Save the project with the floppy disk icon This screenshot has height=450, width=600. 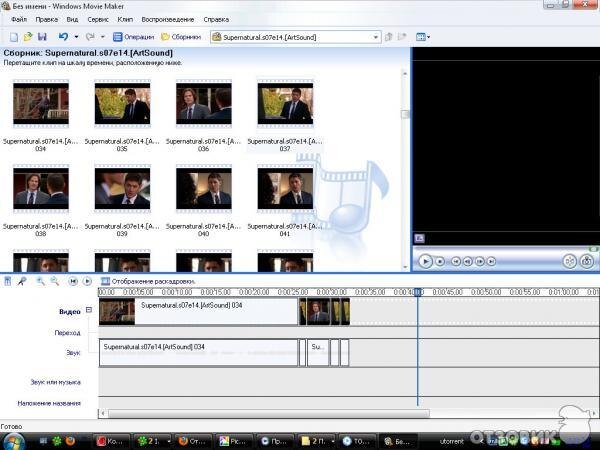[x=42, y=37]
